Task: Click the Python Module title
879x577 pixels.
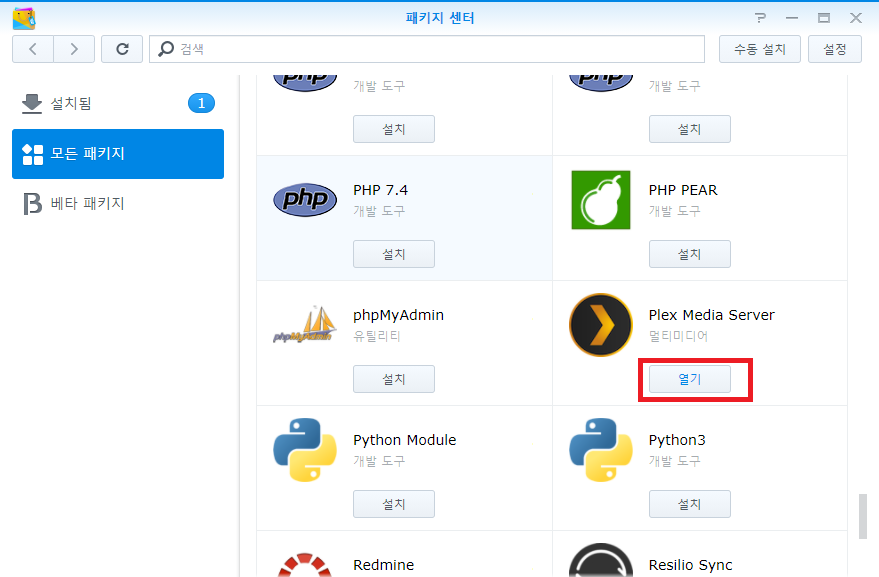Action: 404,440
